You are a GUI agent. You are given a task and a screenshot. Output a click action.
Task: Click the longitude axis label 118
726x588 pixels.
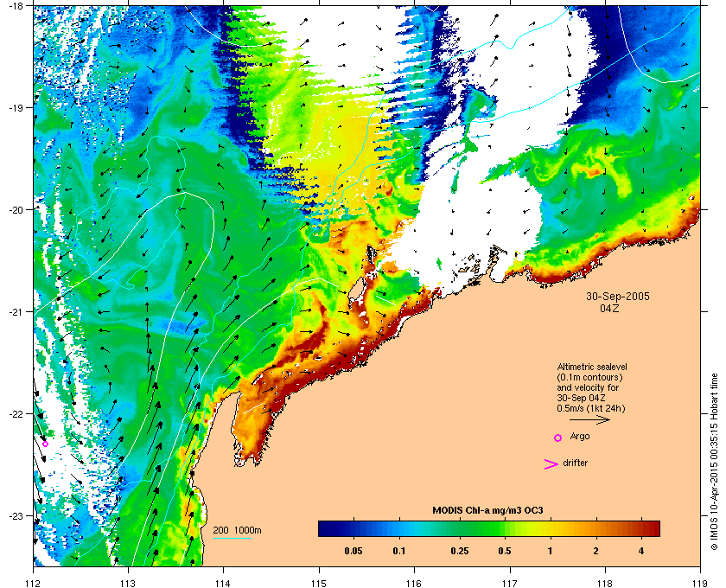pyautogui.click(x=605, y=583)
